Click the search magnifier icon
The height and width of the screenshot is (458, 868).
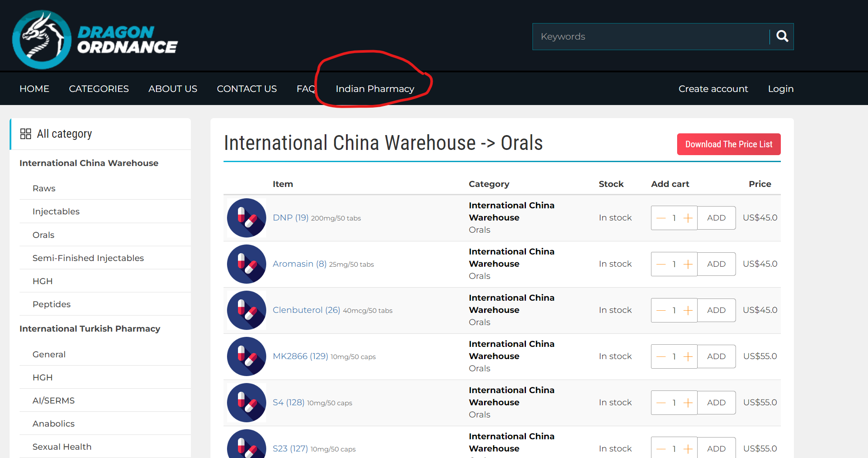pyautogui.click(x=782, y=37)
